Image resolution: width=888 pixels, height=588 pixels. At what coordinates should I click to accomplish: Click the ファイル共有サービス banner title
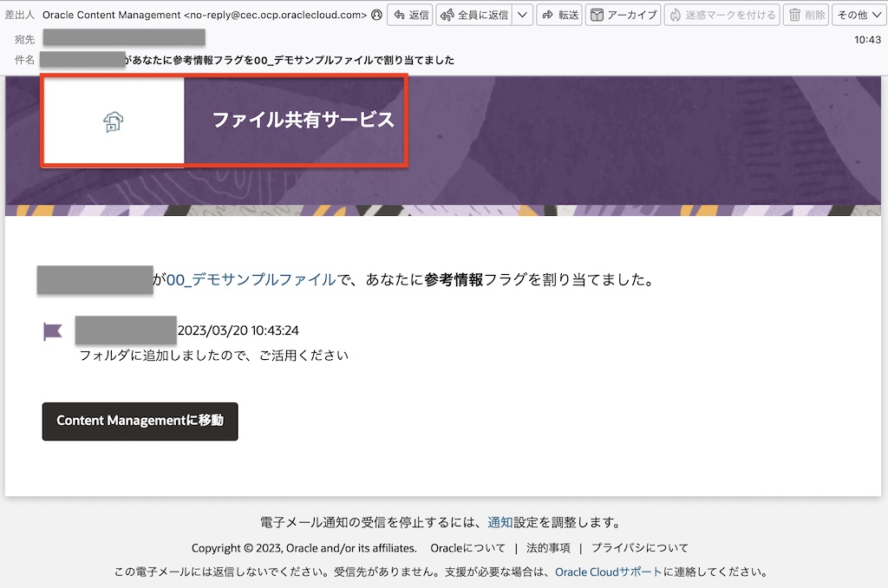pyautogui.click(x=304, y=121)
